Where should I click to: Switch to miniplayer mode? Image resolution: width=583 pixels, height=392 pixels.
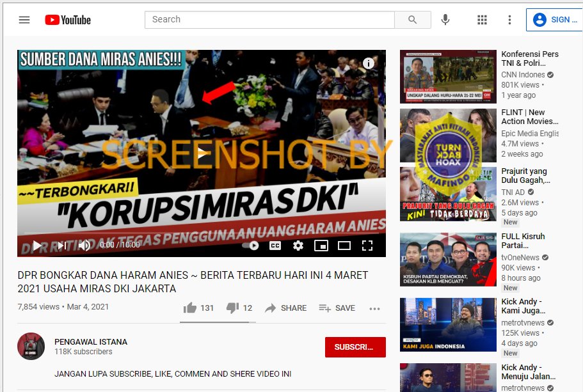[321, 245]
